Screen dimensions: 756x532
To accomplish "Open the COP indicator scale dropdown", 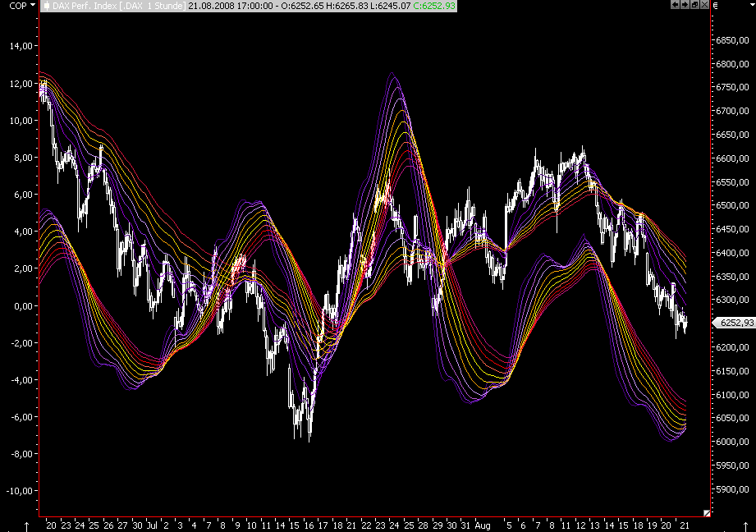I will (31, 6).
